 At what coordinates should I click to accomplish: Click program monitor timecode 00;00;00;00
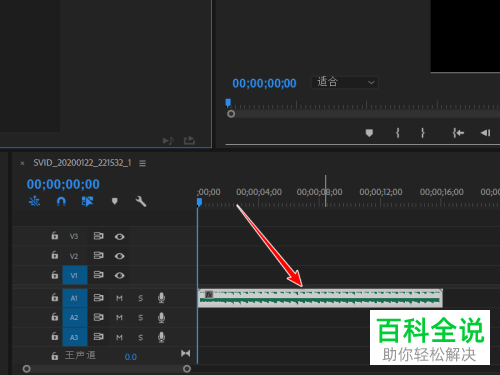click(264, 83)
